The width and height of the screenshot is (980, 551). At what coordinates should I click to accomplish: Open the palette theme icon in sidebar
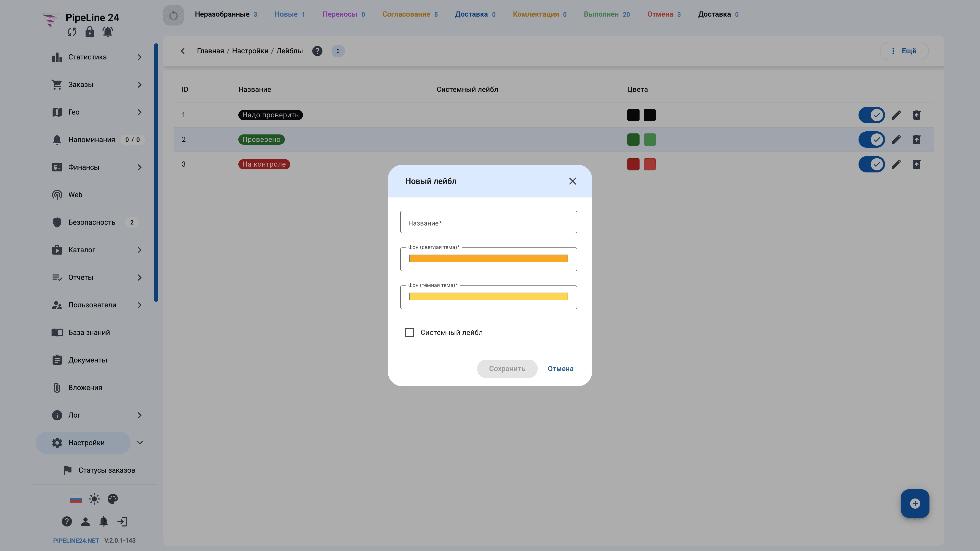pyautogui.click(x=113, y=499)
